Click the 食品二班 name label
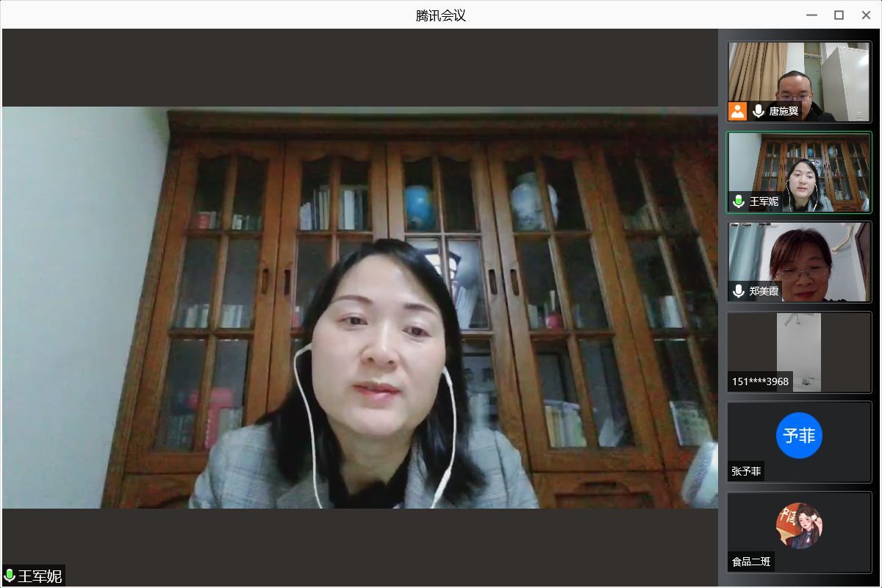This screenshot has width=882, height=588. coord(751,562)
